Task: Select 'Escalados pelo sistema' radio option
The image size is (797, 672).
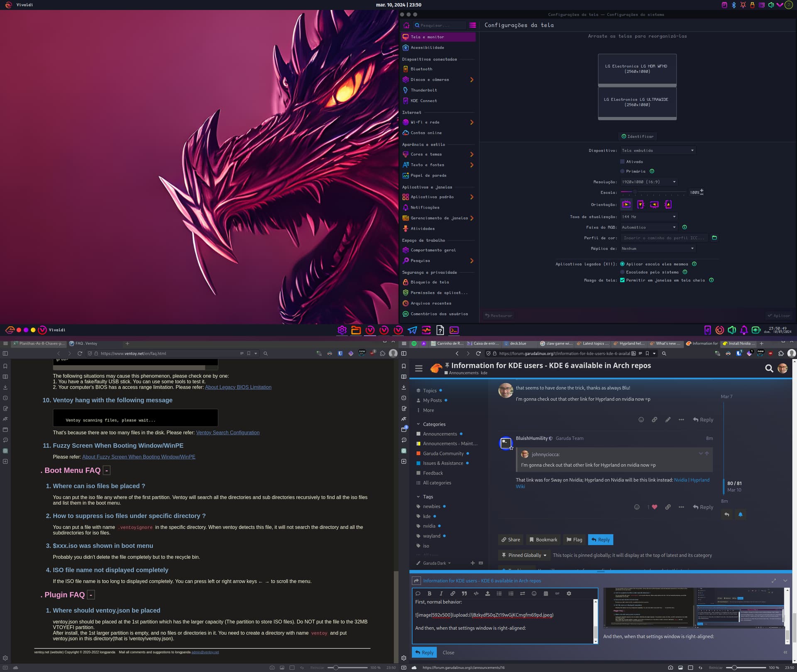Action: (x=622, y=272)
